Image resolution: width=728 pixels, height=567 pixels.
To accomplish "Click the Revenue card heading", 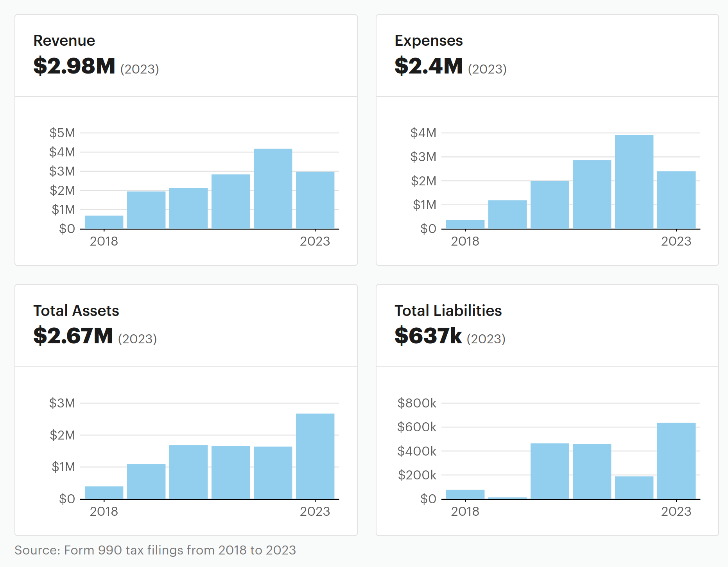I will (64, 41).
